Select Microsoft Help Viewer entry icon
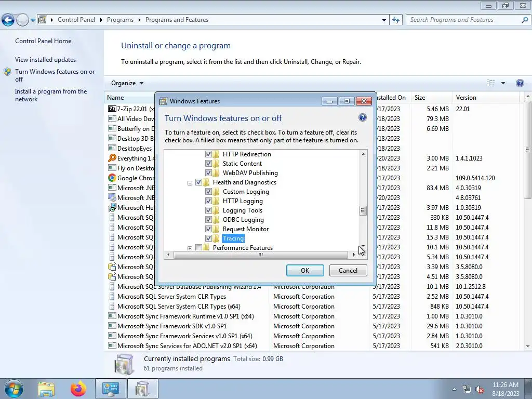 click(x=112, y=207)
